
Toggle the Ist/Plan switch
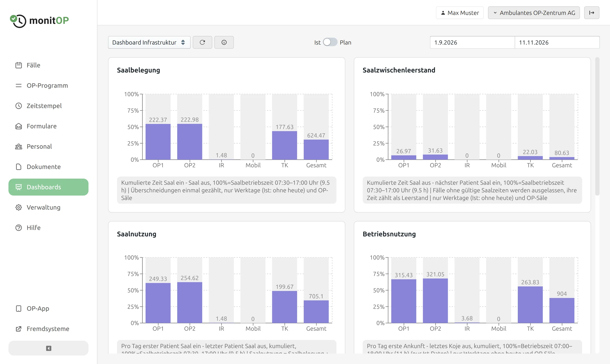tap(330, 42)
